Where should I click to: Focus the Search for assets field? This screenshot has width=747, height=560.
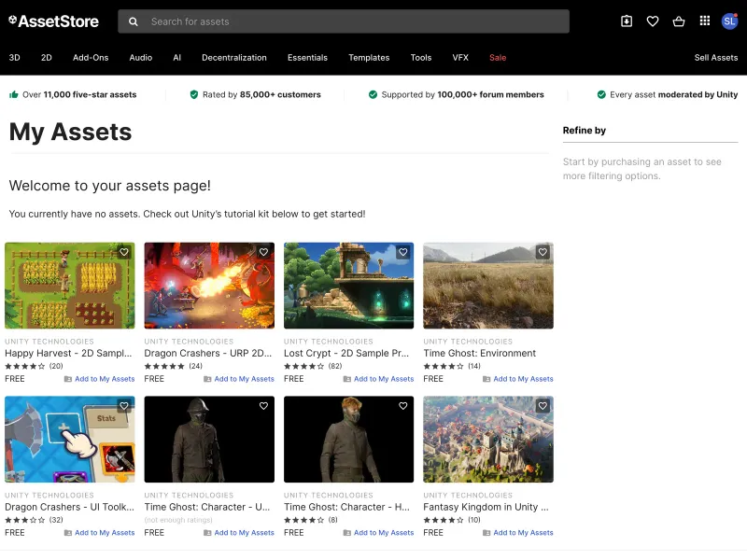coord(344,21)
